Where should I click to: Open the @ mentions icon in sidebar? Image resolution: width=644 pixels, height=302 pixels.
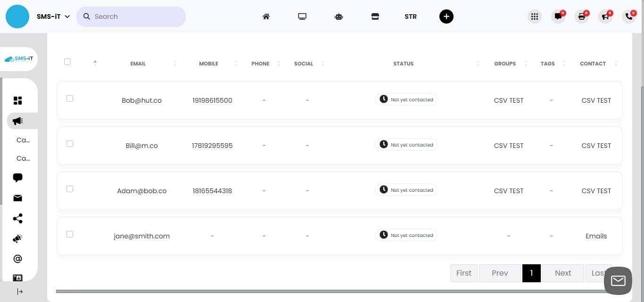click(x=17, y=258)
